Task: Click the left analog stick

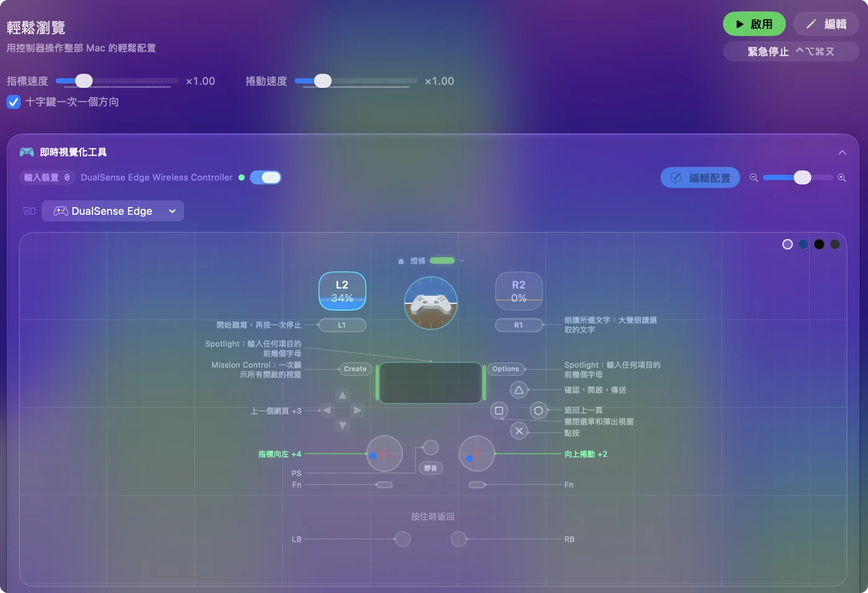Action: coord(384,453)
